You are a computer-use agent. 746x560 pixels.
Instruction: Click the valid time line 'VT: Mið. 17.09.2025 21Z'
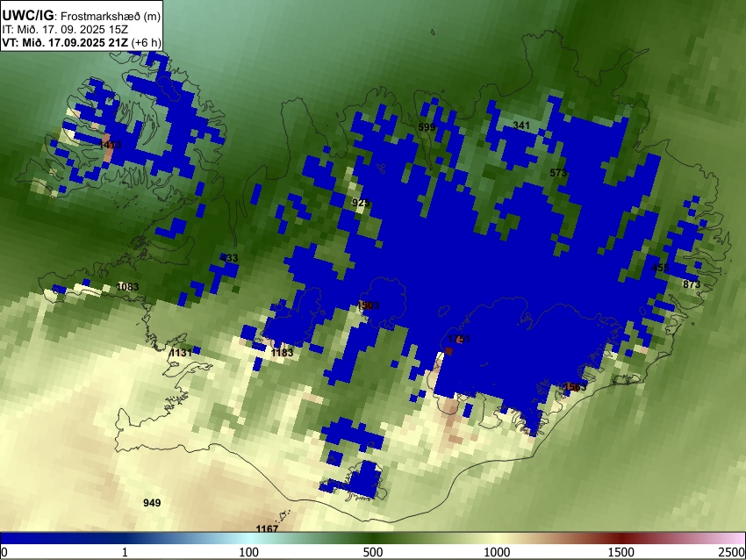[65, 42]
